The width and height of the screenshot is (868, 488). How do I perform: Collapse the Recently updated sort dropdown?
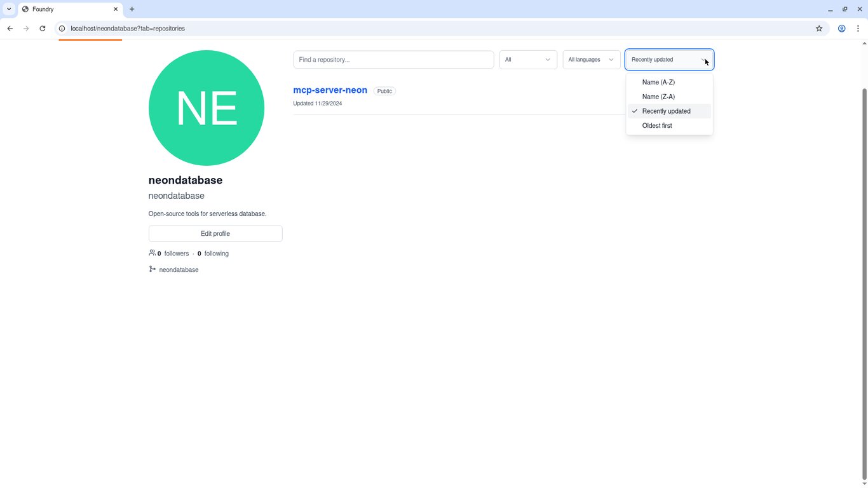[x=670, y=60]
